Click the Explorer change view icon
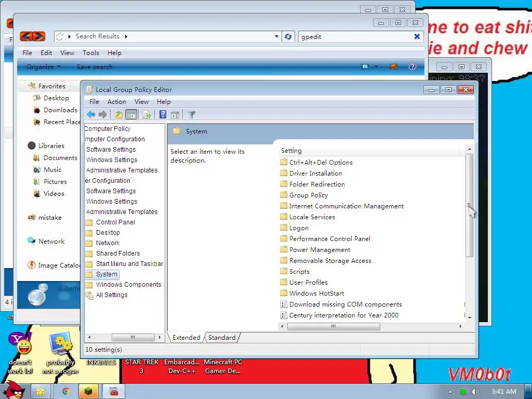This screenshot has height=399, width=532. click(x=365, y=66)
